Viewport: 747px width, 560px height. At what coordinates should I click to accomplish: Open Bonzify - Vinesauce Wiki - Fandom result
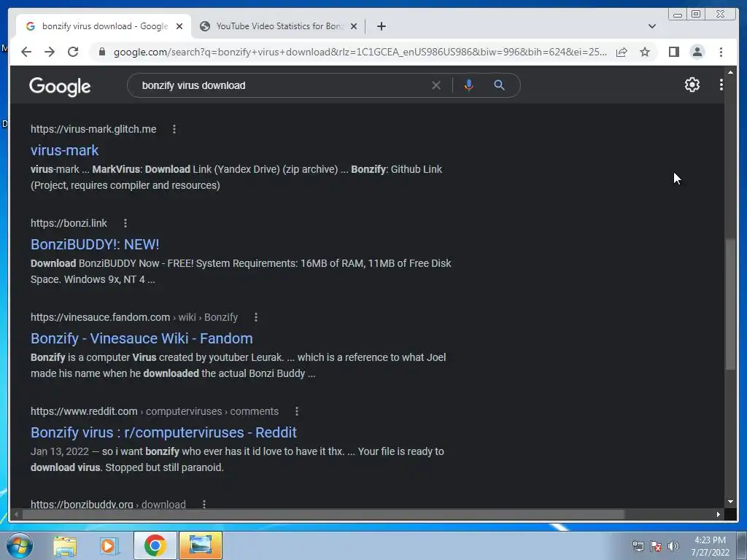point(142,338)
